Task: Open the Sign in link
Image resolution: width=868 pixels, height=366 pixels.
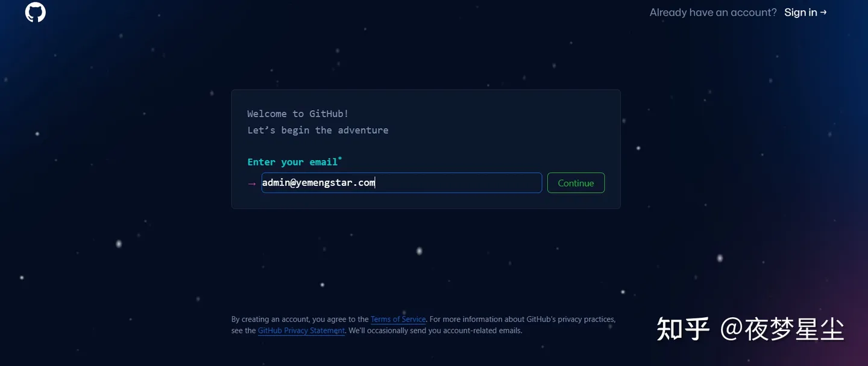Action: tap(805, 13)
